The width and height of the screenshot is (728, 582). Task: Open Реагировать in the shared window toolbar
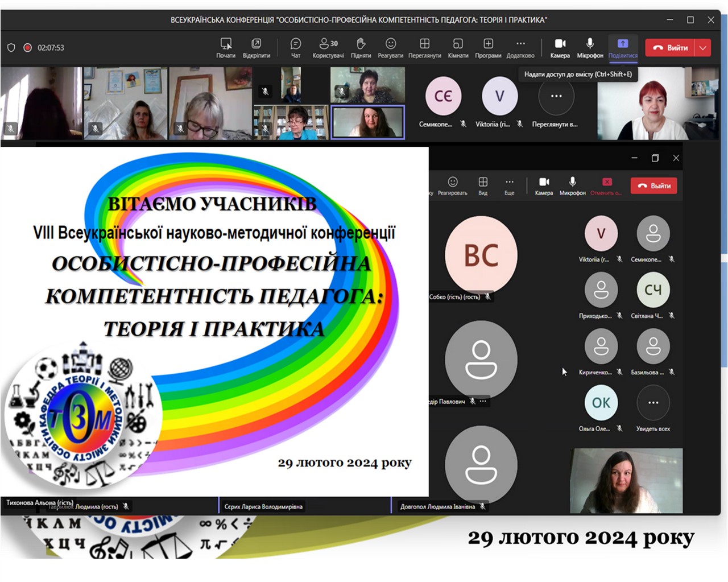tap(453, 186)
